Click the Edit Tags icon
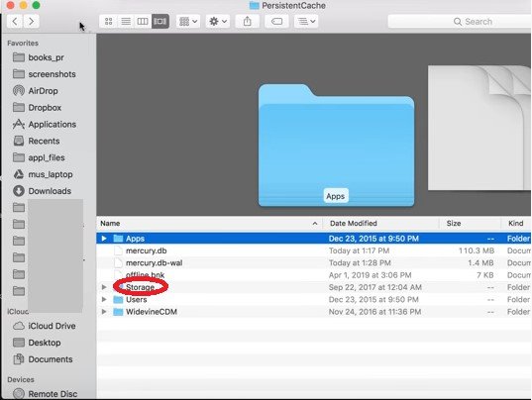The height and width of the screenshot is (400, 532). (x=276, y=22)
